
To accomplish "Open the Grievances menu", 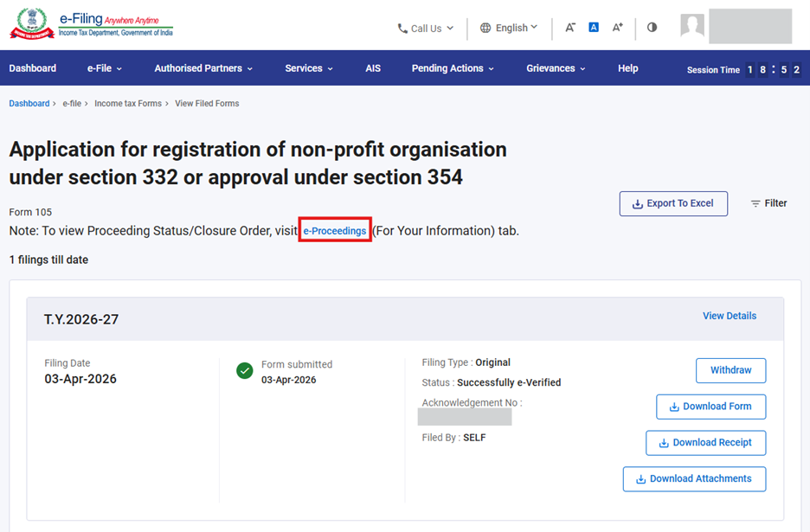I will click(556, 68).
